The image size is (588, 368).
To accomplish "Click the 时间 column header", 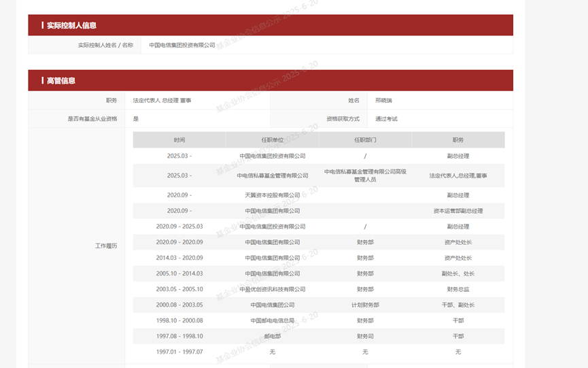I will point(179,140).
